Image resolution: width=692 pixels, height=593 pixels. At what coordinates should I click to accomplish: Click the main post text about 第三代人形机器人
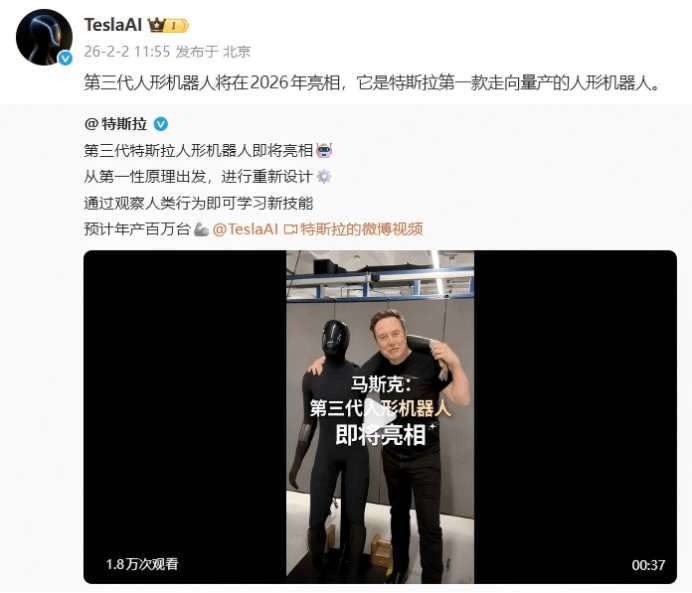(372, 83)
